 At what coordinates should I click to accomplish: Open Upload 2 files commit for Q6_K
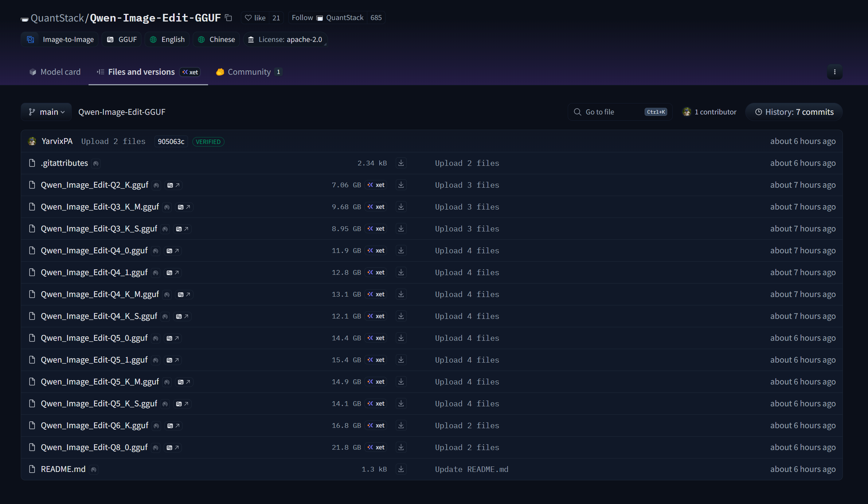click(467, 425)
